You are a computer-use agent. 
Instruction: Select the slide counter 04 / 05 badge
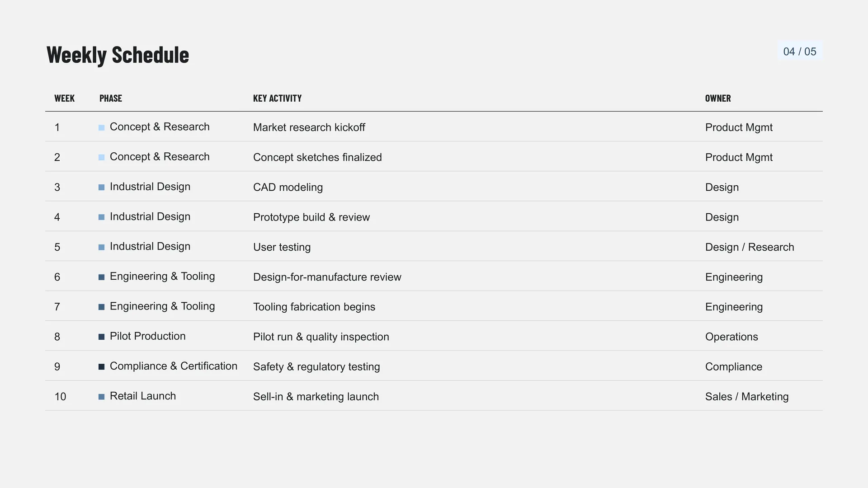click(x=800, y=52)
